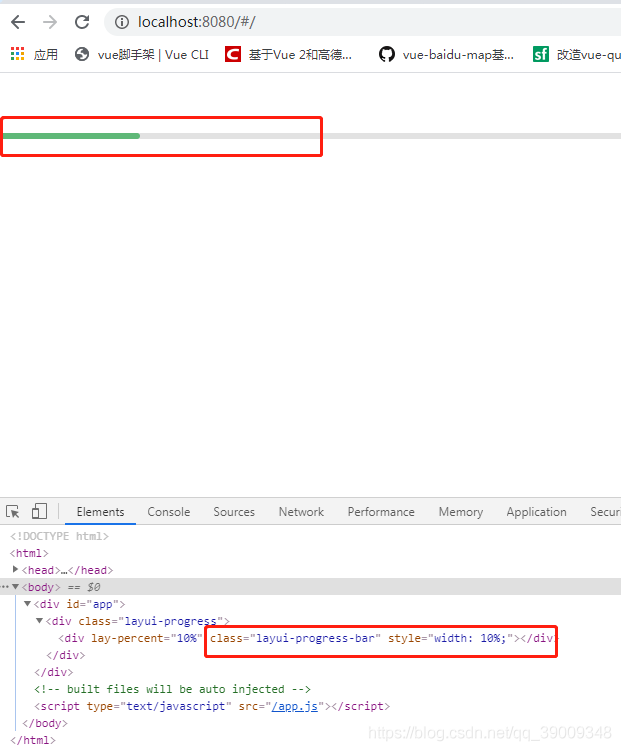Screen dimensions: 621x751
Task: View site information icon in address bar
Action: coord(122,22)
